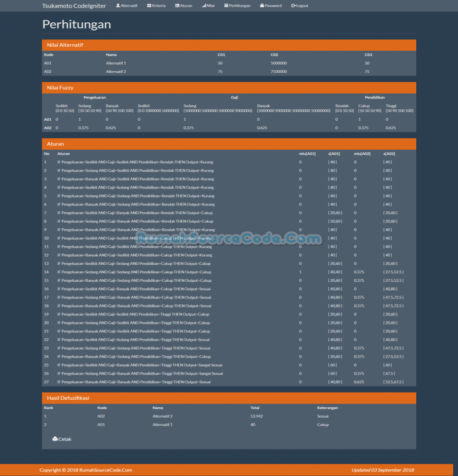This screenshot has height=476, width=458.
Task: Click the signal bars icon beside Nilai
Action: click(204, 6)
